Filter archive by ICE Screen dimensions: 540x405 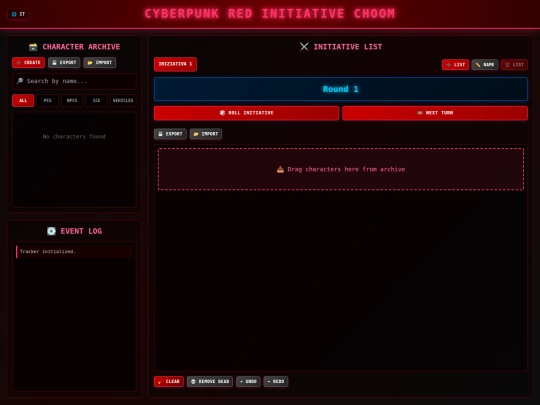[96, 101]
